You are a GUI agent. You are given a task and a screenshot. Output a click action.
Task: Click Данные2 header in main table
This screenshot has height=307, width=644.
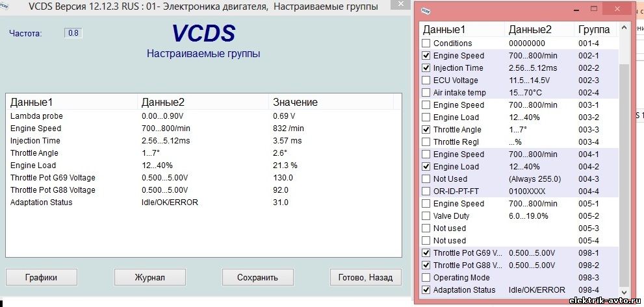click(203, 102)
